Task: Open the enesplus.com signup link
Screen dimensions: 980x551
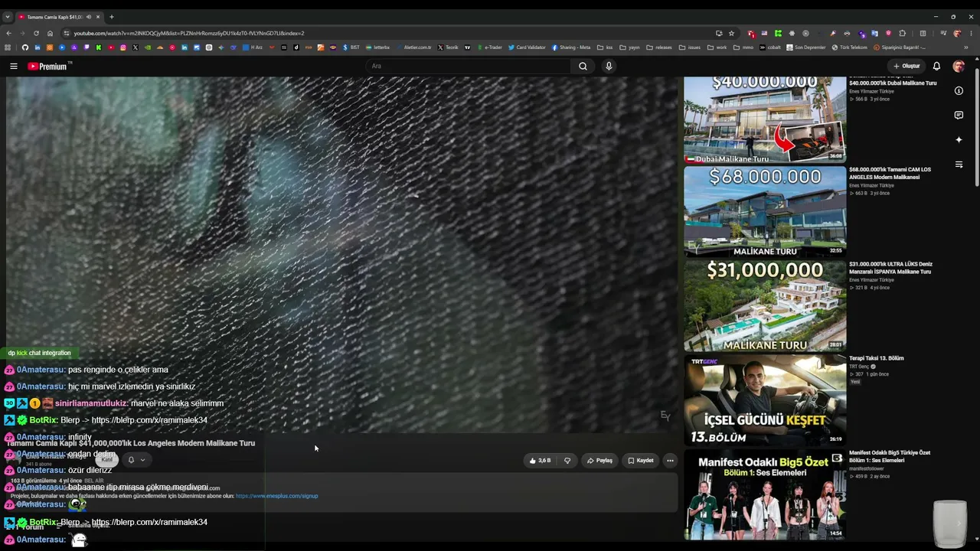Action: coord(276,496)
